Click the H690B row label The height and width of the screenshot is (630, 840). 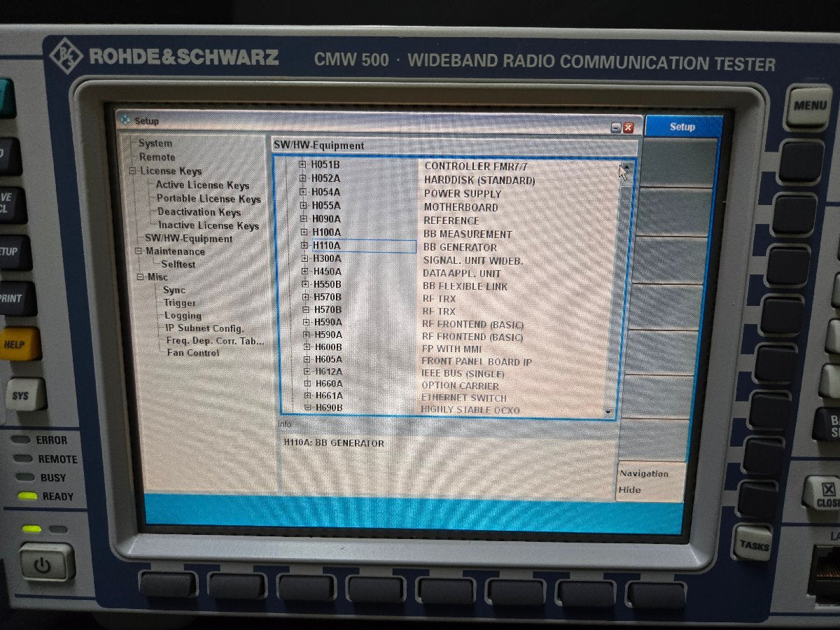[329, 407]
